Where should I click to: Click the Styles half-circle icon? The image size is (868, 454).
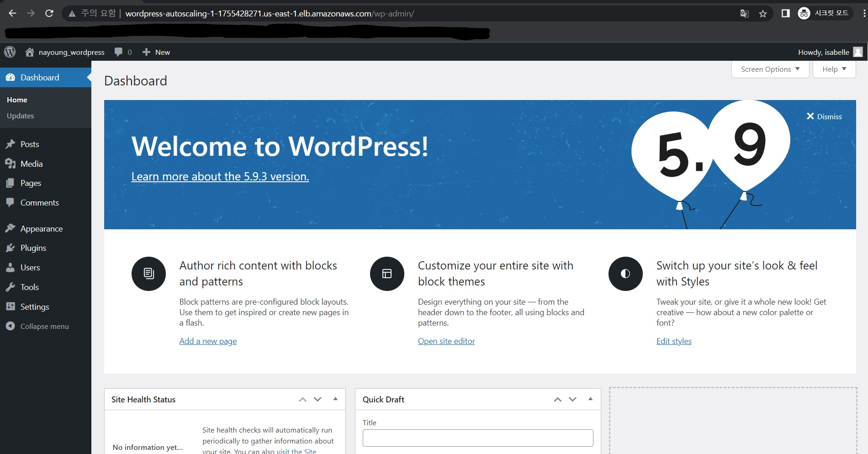[x=625, y=274]
